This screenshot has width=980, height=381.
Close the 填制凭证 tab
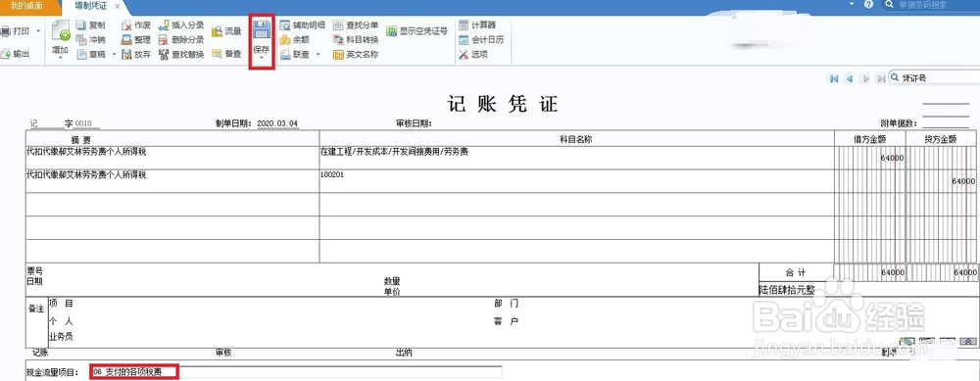click(118, 6)
